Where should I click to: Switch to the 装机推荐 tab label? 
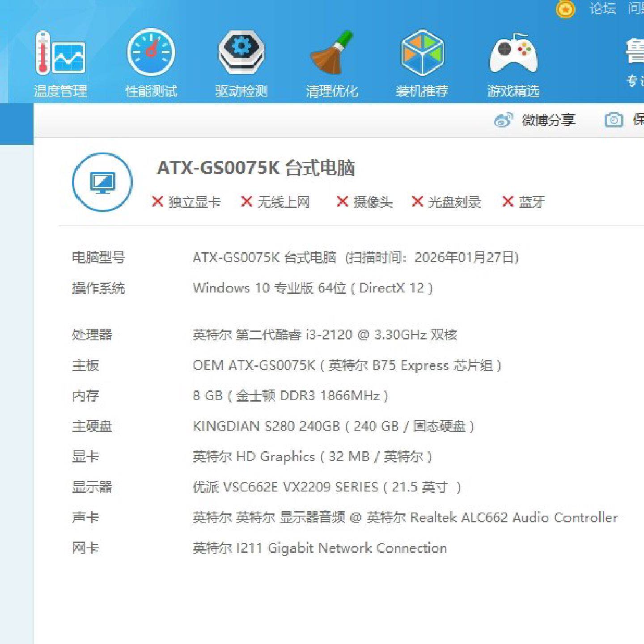coord(422,91)
